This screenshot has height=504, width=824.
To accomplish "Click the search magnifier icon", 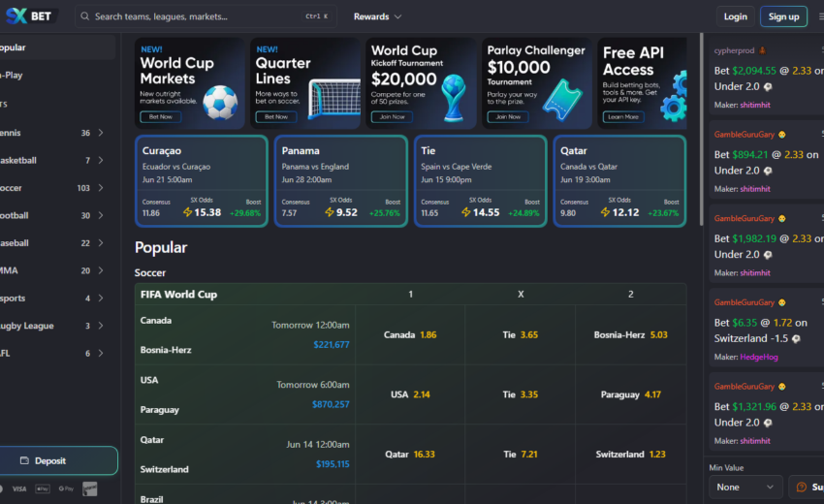I will (84, 16).
